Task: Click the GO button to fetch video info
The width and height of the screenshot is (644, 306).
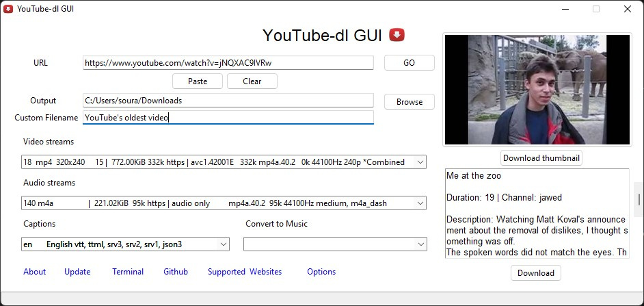Action: 409,63
